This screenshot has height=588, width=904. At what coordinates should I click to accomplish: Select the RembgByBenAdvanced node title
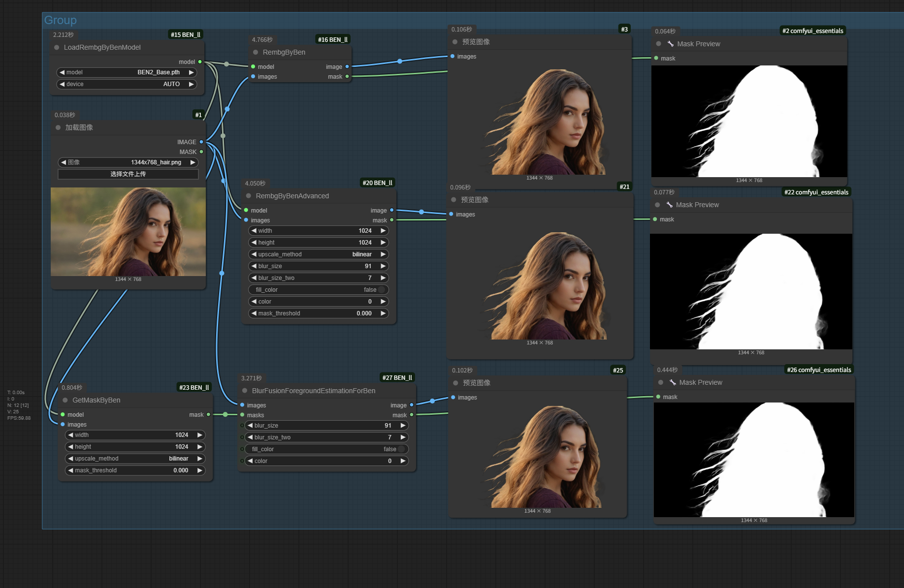[292, 196]
